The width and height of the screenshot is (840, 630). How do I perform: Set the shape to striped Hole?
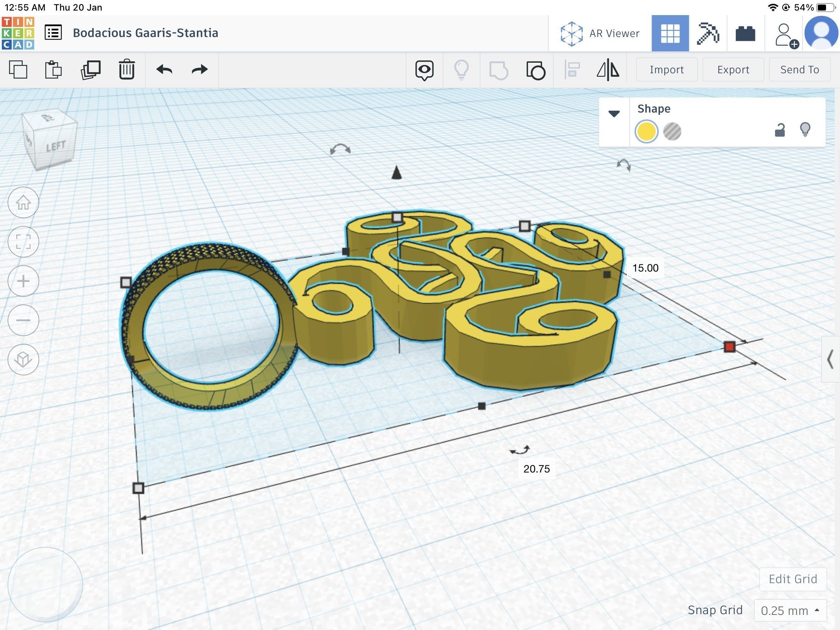pos(672,131)
